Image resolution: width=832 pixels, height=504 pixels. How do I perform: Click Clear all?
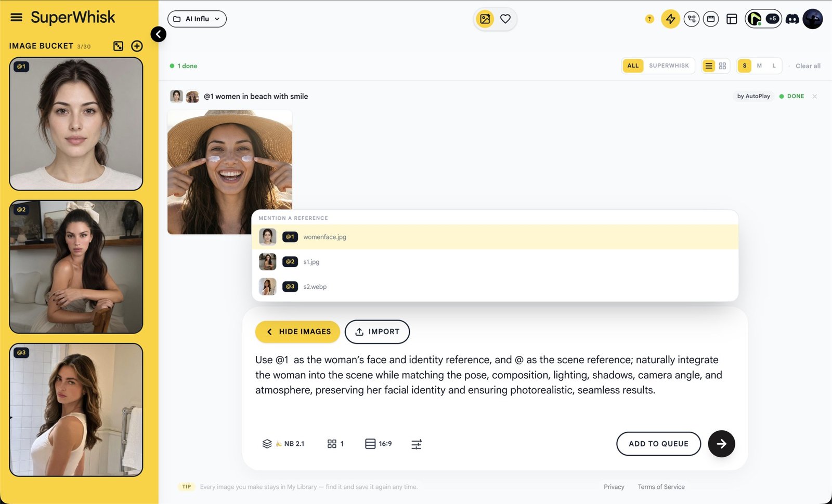[x=808, y=66]
